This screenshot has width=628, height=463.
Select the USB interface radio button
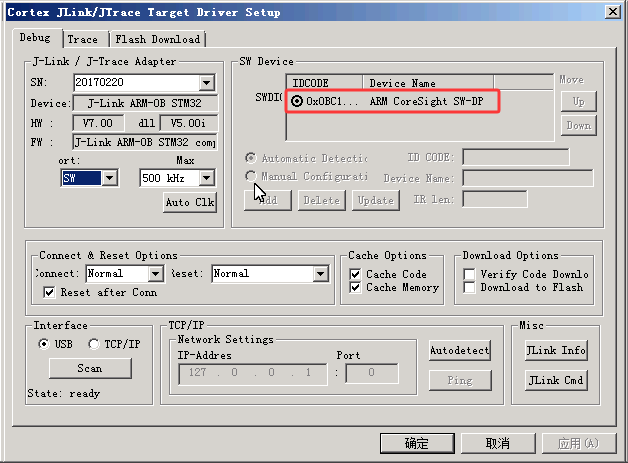(44, 344)
